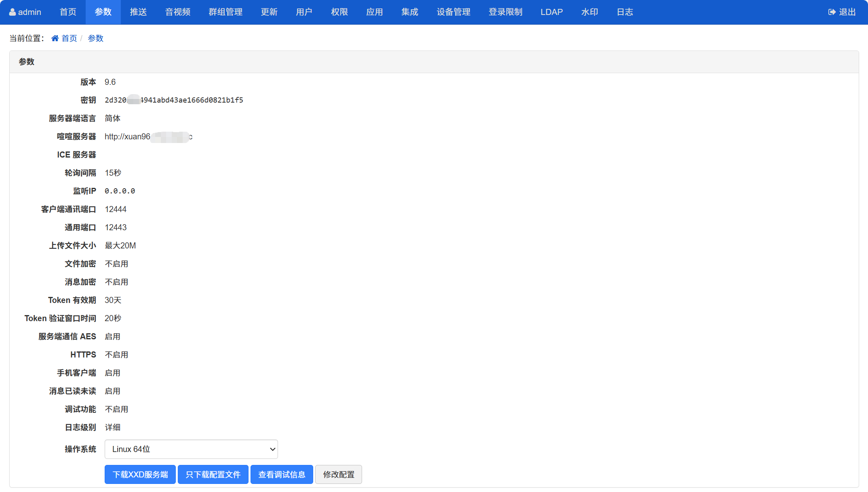Screen dimensions: 868x492
Task: Open the 更新 menu item
Action: tap(269, 12)
